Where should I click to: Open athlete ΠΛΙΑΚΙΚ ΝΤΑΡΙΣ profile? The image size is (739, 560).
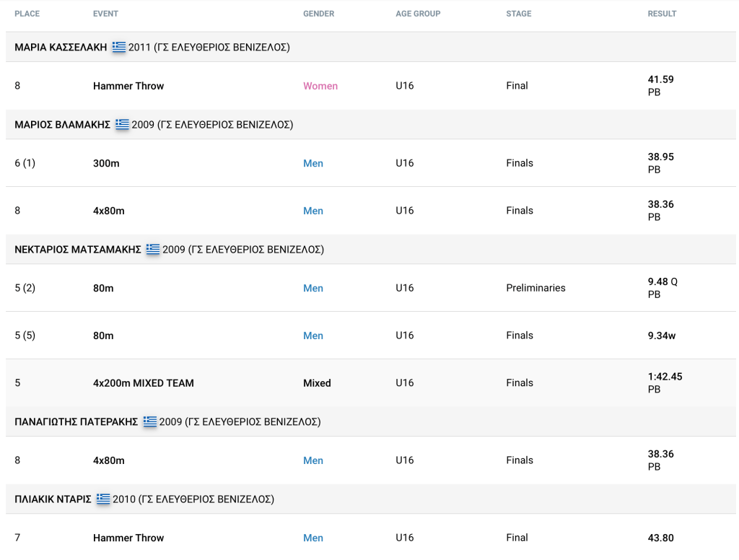[x=53, y=499]
